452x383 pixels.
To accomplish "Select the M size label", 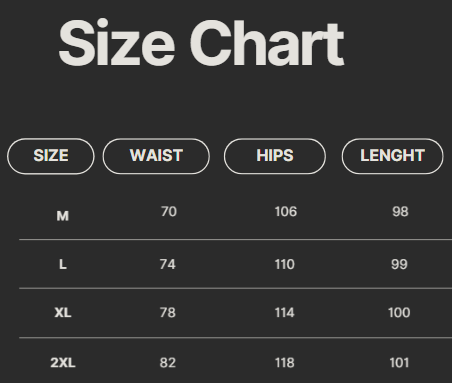I will click(63, 216).
